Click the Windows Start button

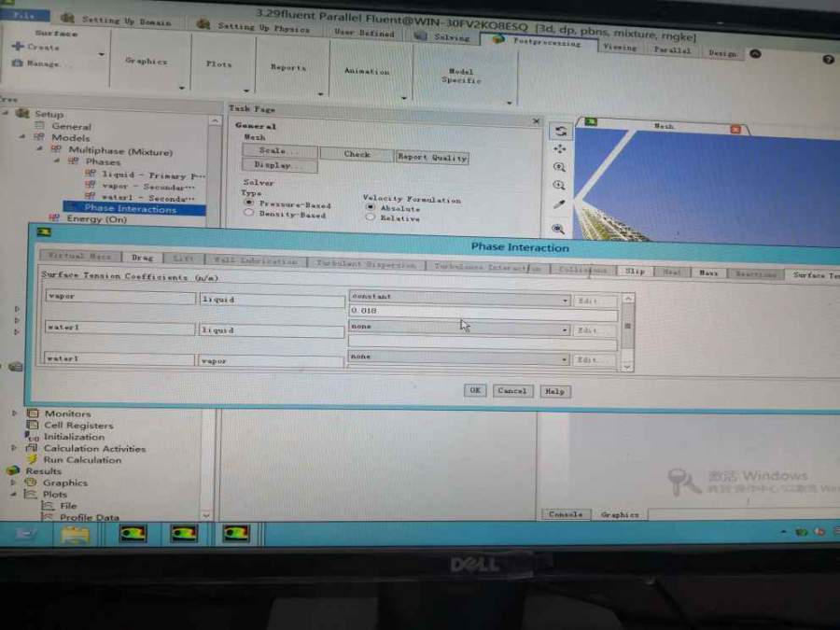point(24,534)
